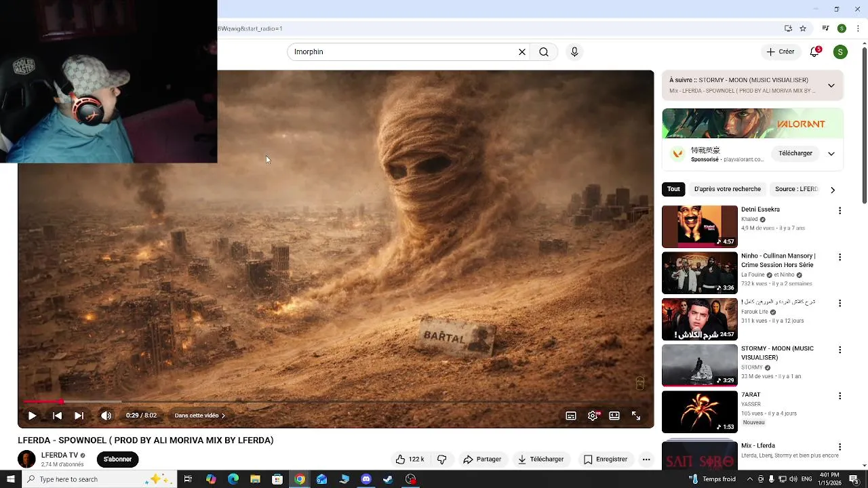Image resolution: width=868 pixels, height=488 pixels.
Task: Open options for Farouk Life video
Action: tap(840, 304)
